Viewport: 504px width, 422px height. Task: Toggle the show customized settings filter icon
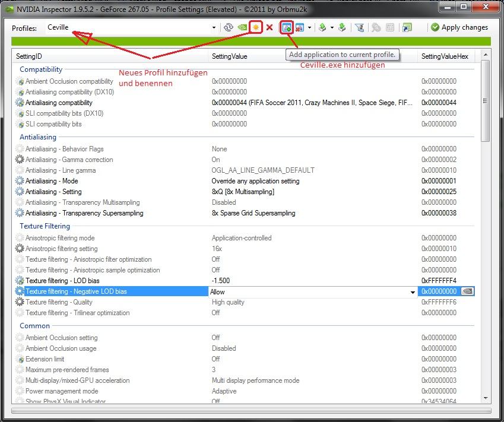pos(359,28)
